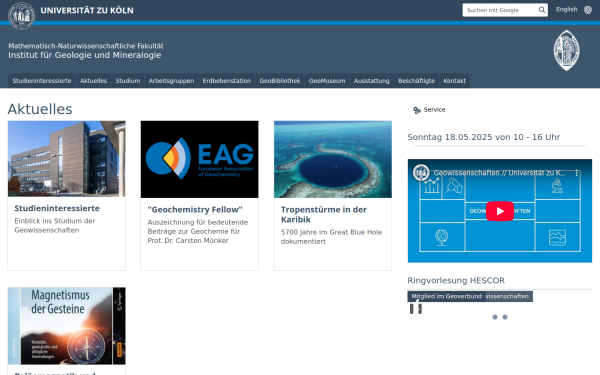Open the GeoMuseum menu item
Image resolution: width=600 pixels, height=375 pixels.
click(x=327, y=81)
